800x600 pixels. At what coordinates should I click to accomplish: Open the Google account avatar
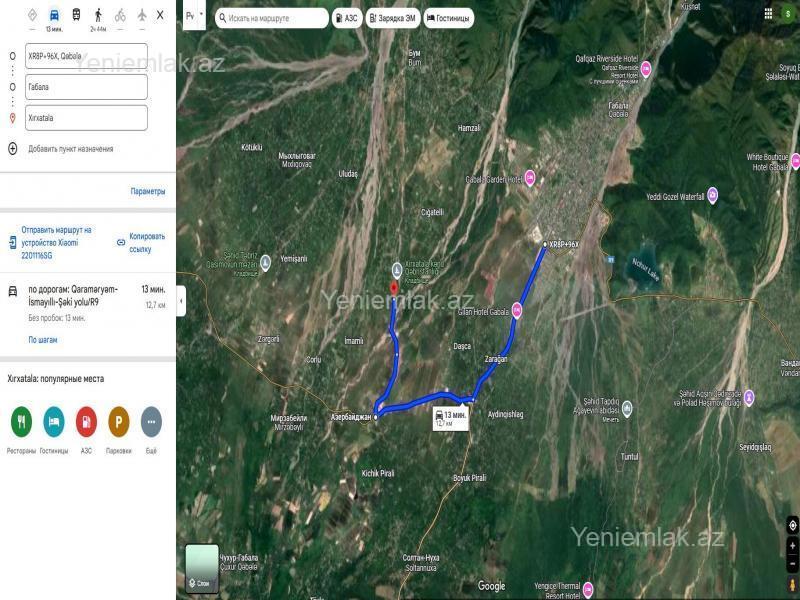[788, 14]
